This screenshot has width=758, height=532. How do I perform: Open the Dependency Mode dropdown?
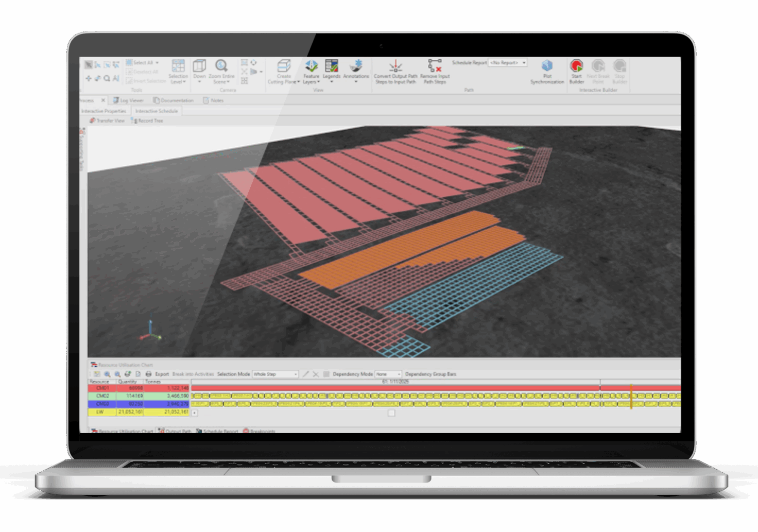click(388, 374)
